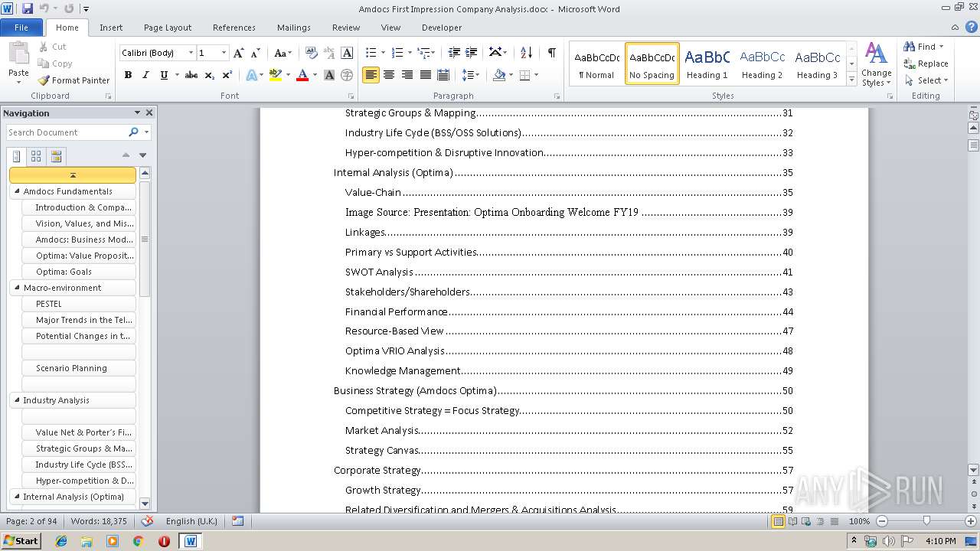
Task: Click the Grow Font icon
Action: click(239, 53)
